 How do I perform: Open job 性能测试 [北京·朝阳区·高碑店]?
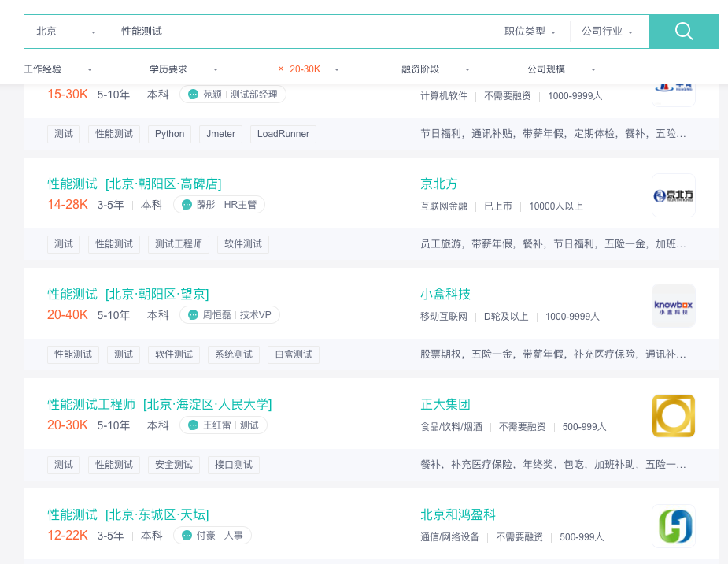(135, 184)
